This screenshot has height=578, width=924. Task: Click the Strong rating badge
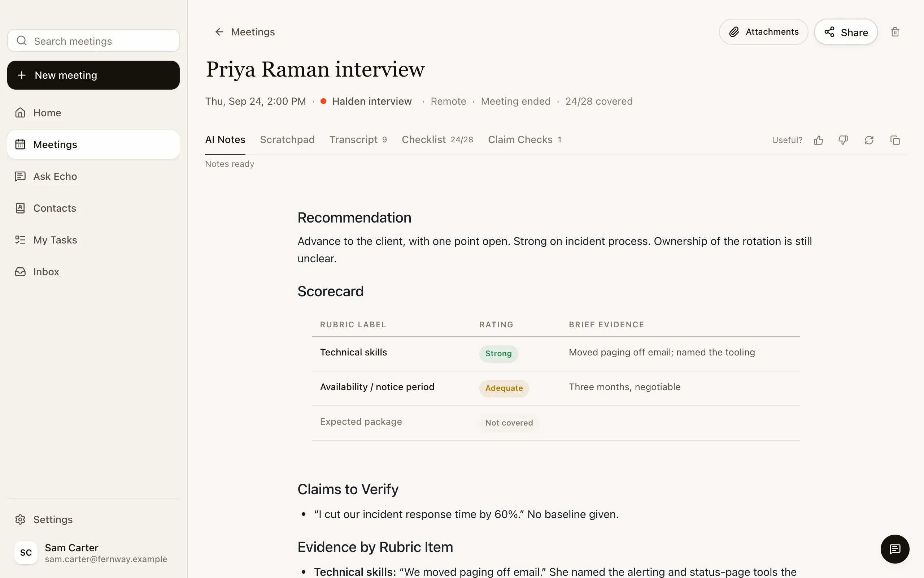tap(498, 354)
